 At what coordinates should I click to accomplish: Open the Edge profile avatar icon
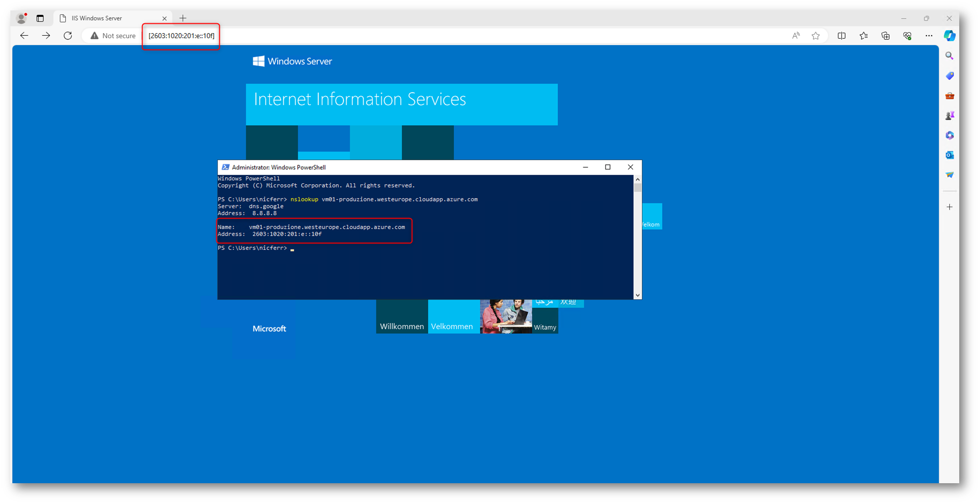(x=21, y=18)
